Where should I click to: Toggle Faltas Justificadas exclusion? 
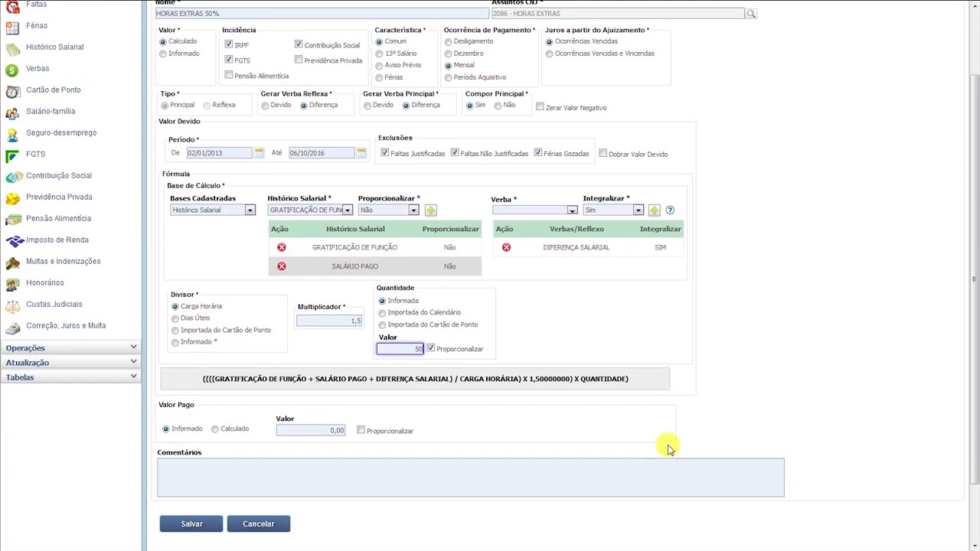(384, 153)
